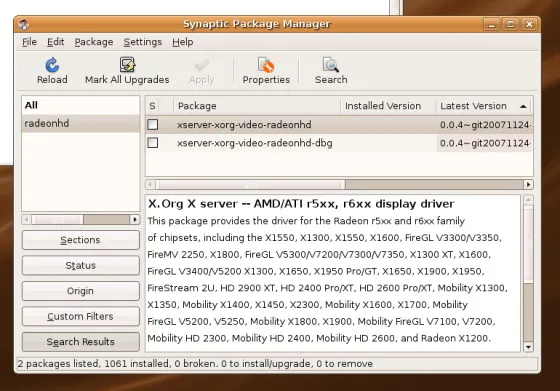The width and height of the screenshot is (560, 391).
Task: Click the filter list right scroll arrow
Action: [x=135, y=219]
